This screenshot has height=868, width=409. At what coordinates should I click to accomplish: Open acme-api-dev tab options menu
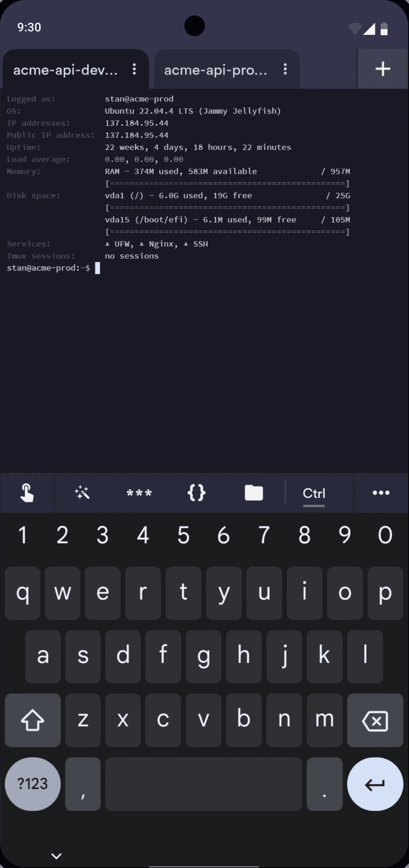134,69
